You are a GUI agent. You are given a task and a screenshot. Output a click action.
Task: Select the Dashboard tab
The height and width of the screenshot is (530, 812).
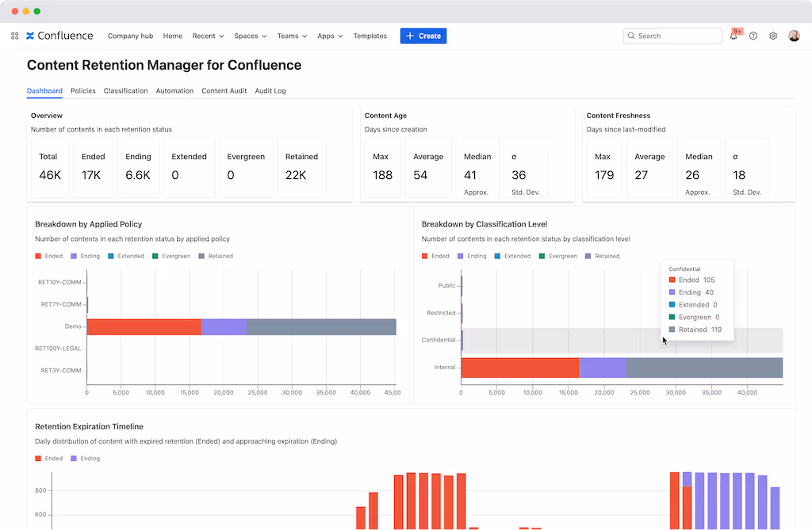click(x=44, y=90)
